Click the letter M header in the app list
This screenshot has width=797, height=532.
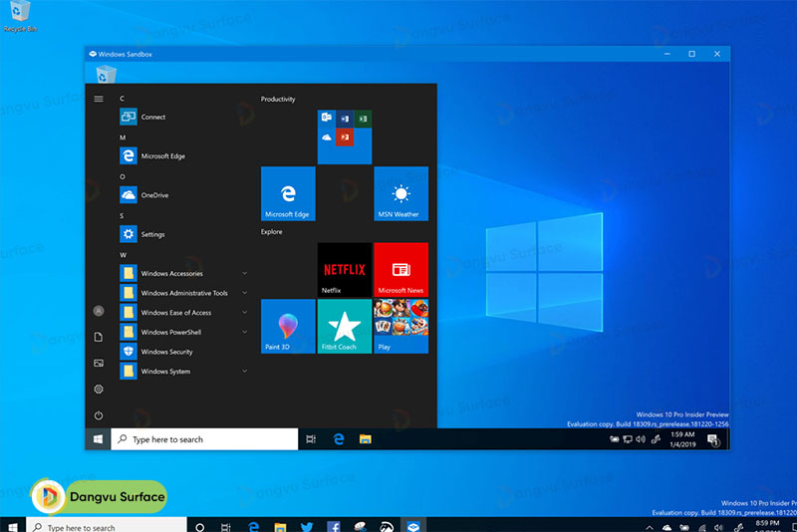123,137
